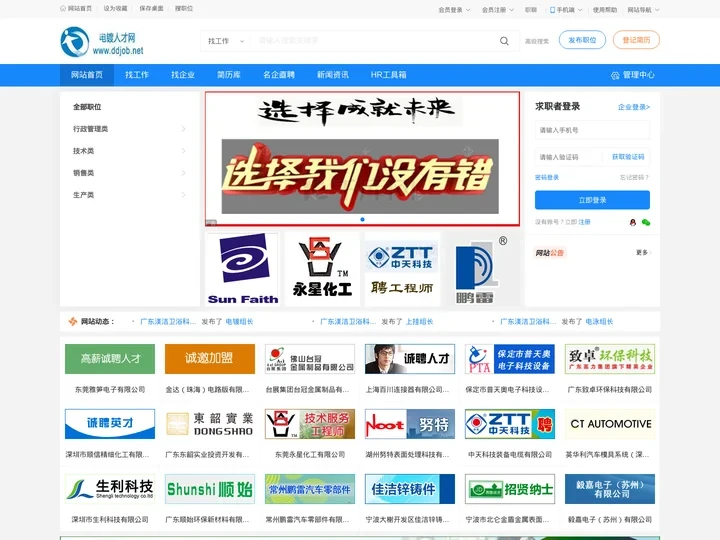Select the 网站首页 nav tab
The height and width of the screenshot is (540, 720).
point(87,75)
